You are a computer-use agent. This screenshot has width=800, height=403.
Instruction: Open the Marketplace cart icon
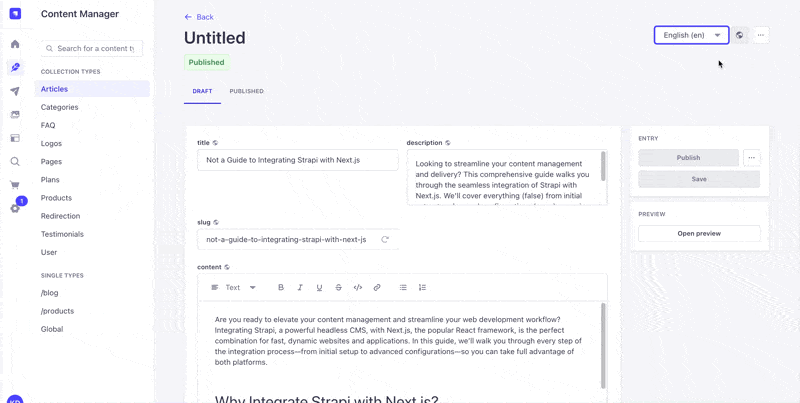coord(15,185)
